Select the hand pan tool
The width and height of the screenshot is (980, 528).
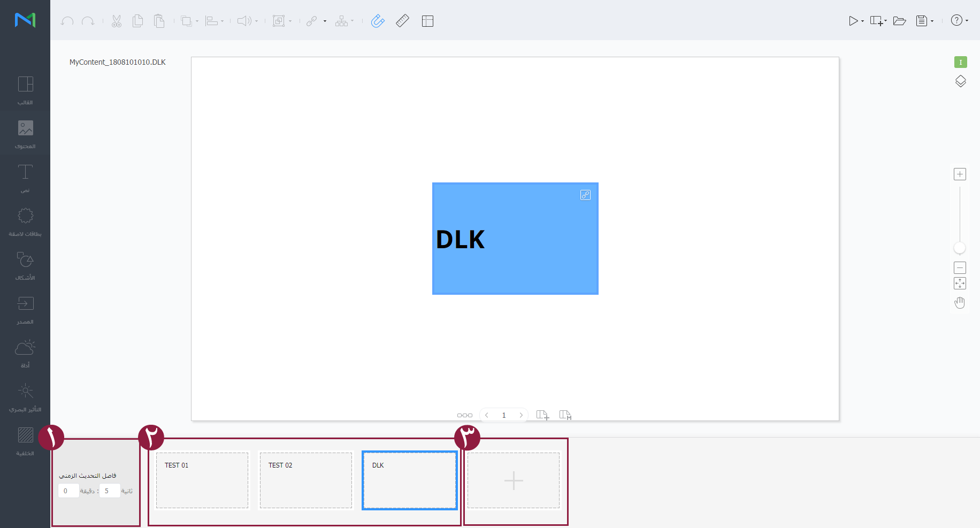coord(960,303)
